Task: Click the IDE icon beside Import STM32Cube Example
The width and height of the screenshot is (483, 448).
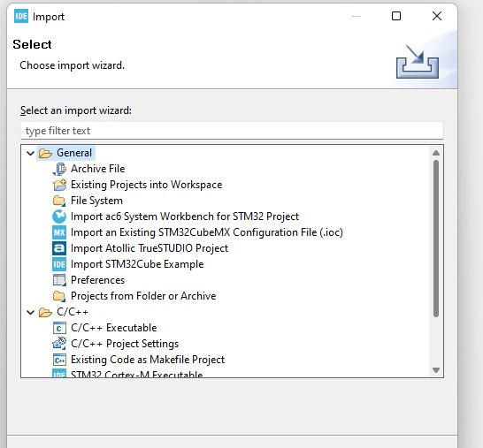Action: (x=59, y=264)
